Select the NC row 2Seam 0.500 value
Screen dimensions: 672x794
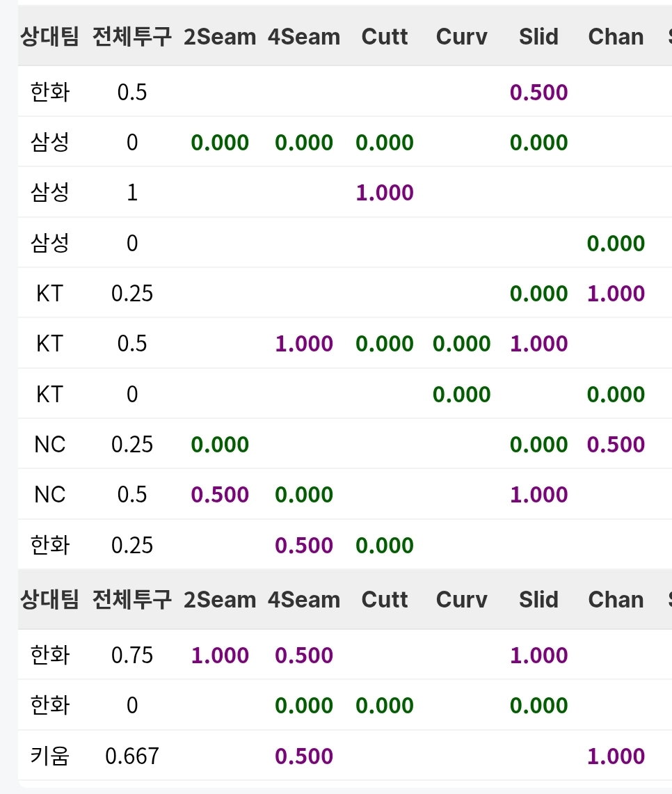pos(220,494)
